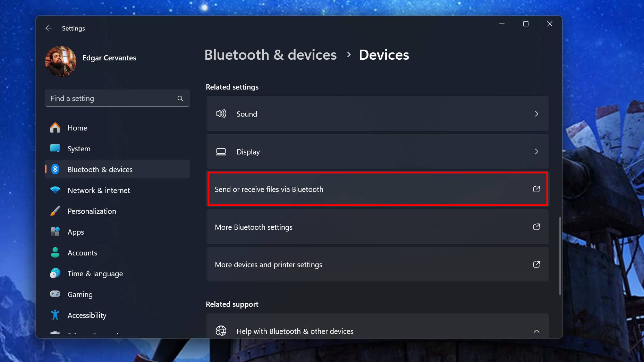Viewport: 644px width, 362px height.
Task: Click Edgar Cervantes profile picture
Action: pos(61,61)
